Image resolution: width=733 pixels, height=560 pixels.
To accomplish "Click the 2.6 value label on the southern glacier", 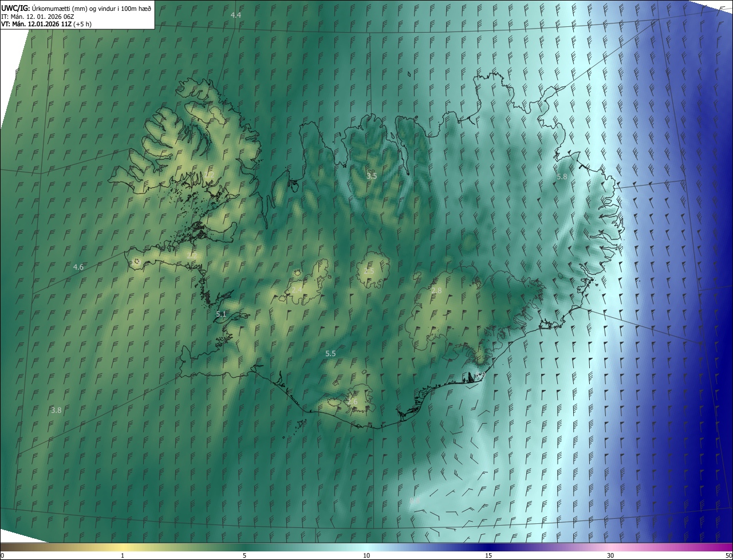I will click(x=352, y=402).
